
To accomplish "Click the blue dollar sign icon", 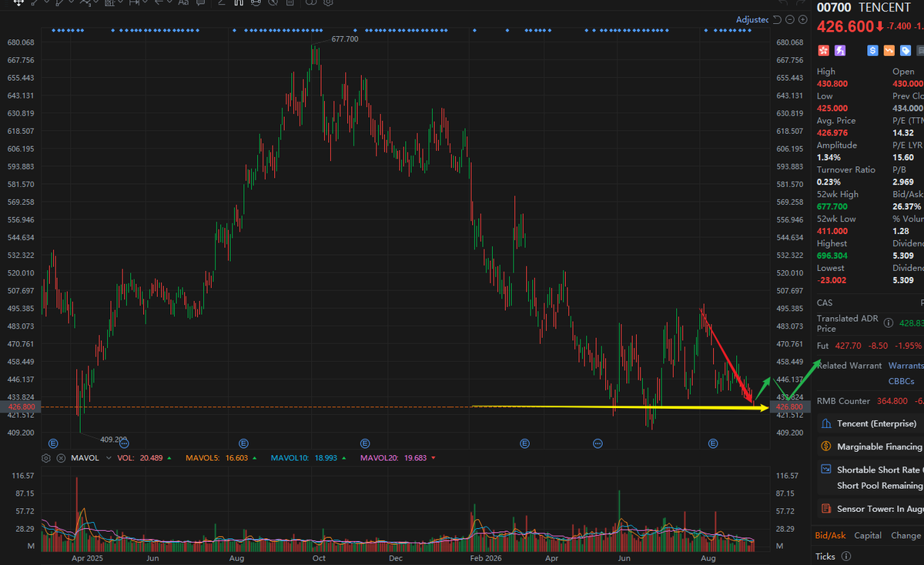I will pos(872,50).
